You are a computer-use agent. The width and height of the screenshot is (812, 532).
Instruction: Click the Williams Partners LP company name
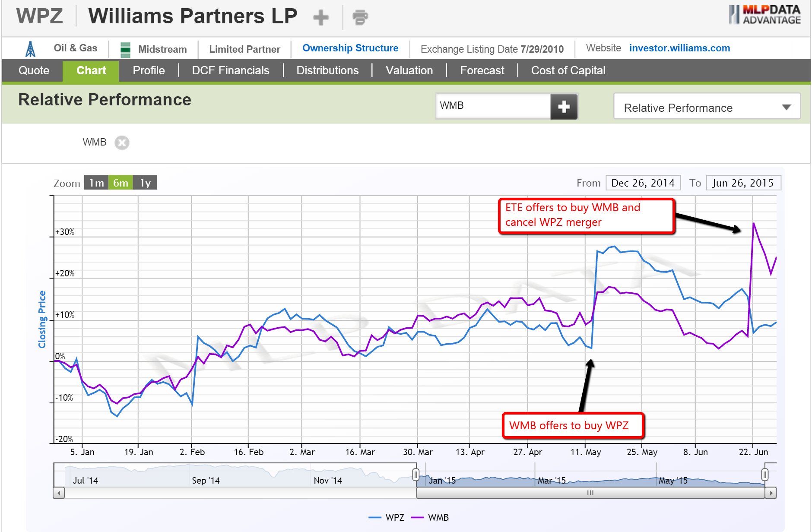193,16
